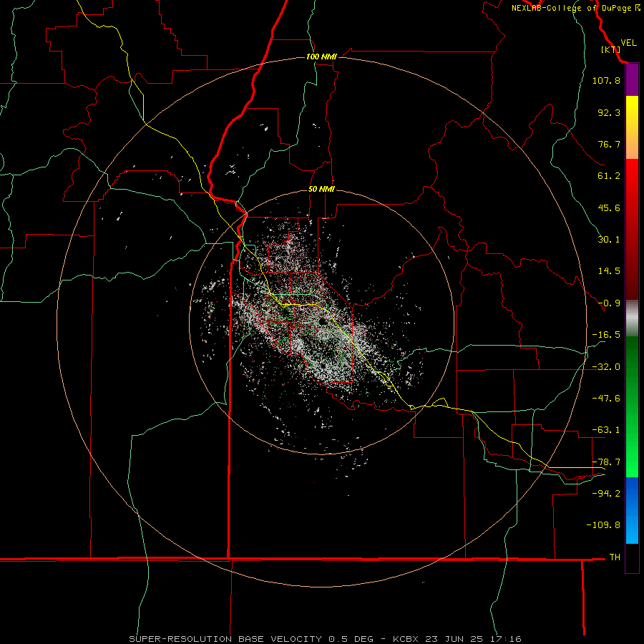The height and width of the screenshot is (644, 644).
Task: Click the 100 NMI range ring label
Action: tap(321, 57)
